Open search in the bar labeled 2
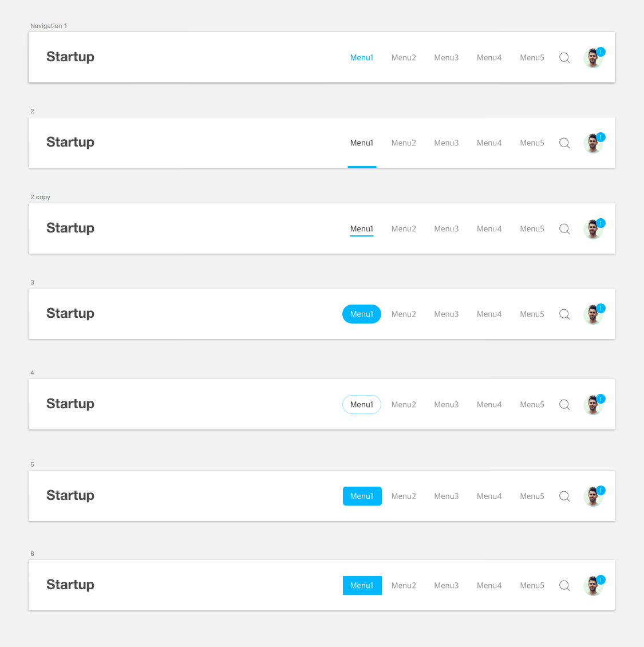 point(564,143)
